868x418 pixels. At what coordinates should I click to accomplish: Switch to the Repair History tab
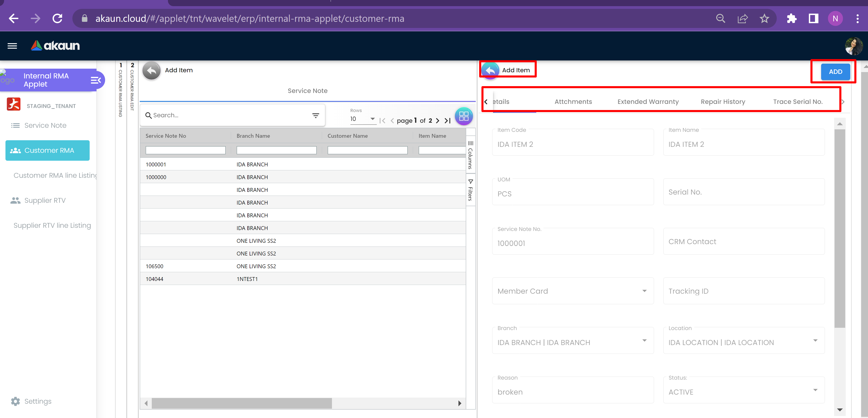pos(723,102)
